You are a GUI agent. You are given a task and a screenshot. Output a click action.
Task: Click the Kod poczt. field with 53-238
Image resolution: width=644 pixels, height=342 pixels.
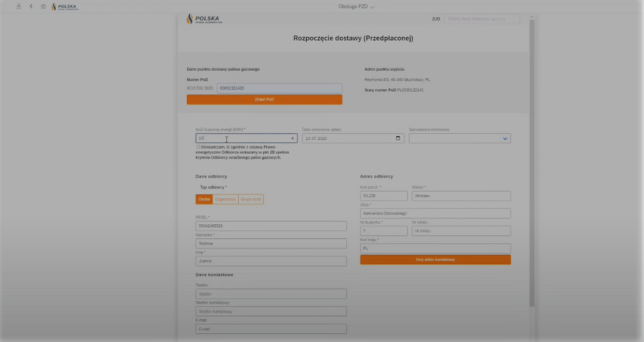[x=383, y=196]
